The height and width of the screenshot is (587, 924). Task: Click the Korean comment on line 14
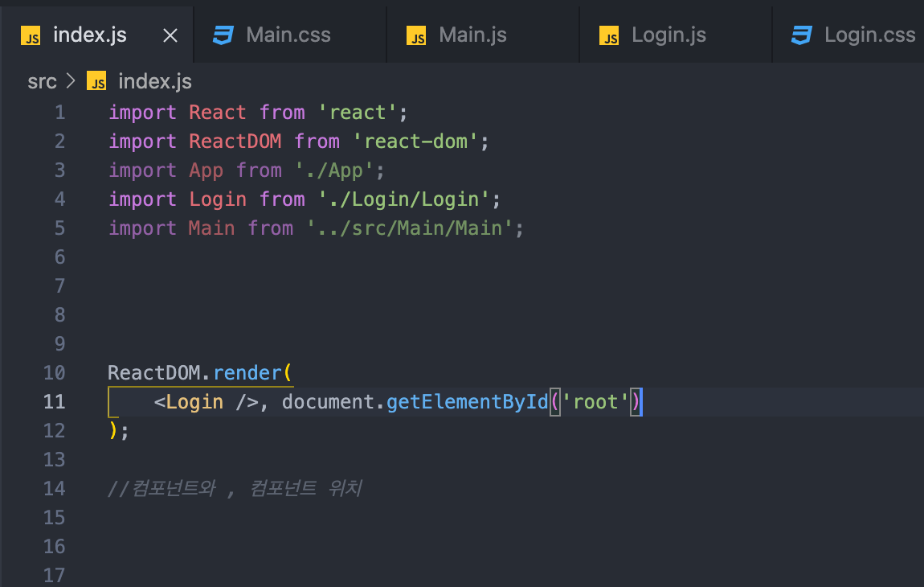coord(235,488)
